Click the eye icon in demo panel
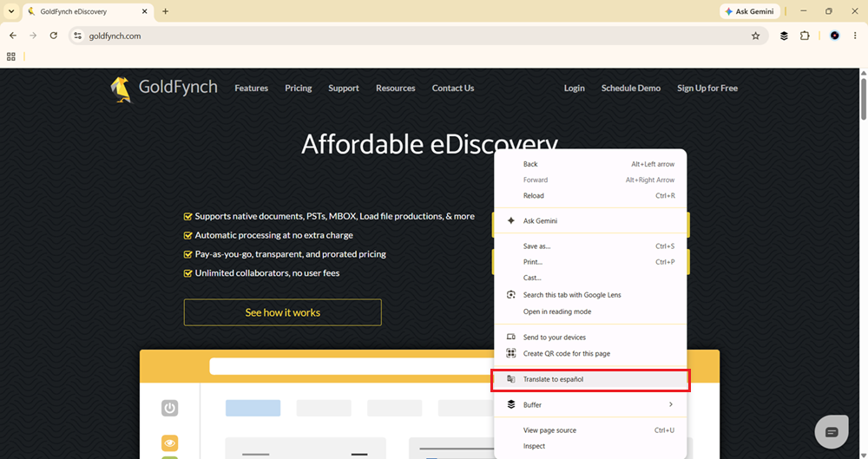The height and width of the screenshot is (459, 868). pyautogui.click(x=170, y=443)
